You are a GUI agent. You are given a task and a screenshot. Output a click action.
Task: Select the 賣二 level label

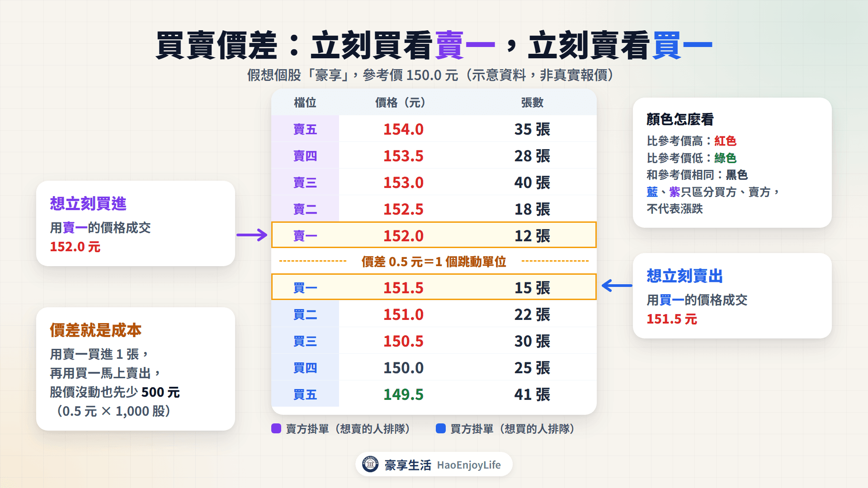(x=305, y=209)
